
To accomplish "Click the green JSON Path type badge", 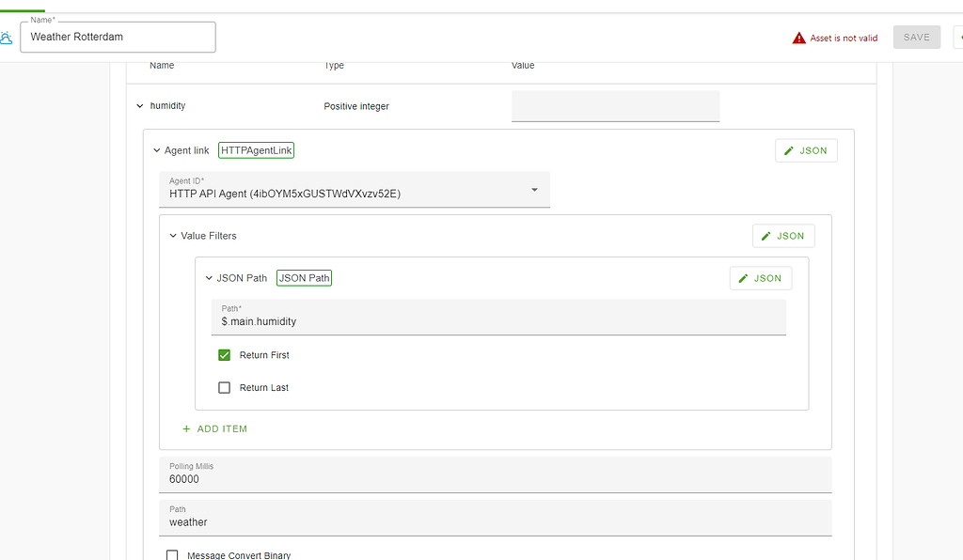I will click(304, 278).
